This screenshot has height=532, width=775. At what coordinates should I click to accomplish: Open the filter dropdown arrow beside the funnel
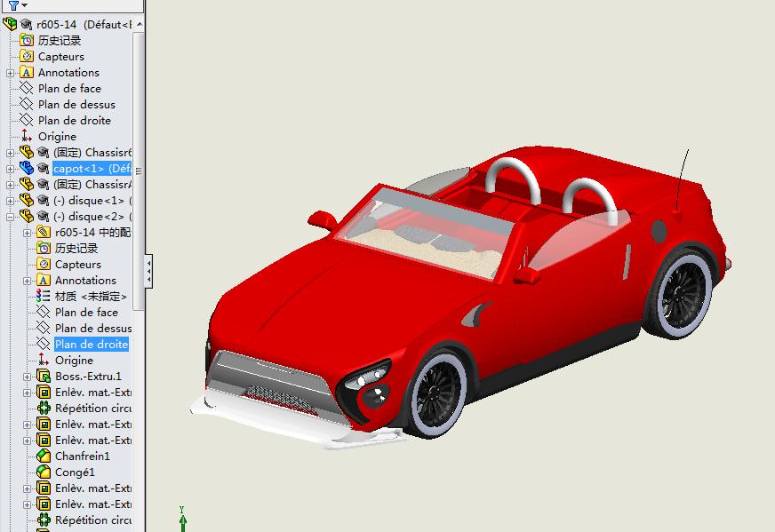[x=24, y=6]
